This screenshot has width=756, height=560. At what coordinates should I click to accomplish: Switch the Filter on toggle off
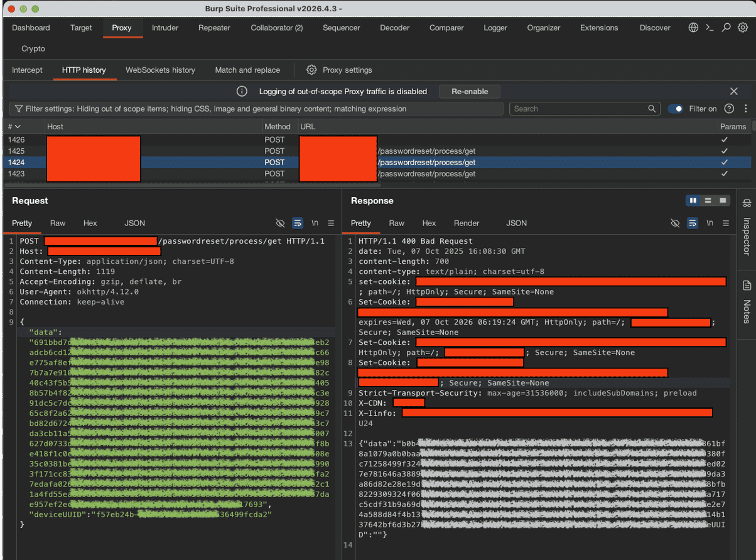pyautogui.click(x=676, y=109)
